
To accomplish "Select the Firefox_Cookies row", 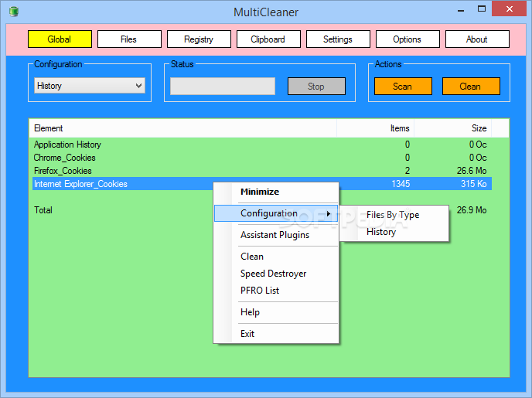I will 262,171.
